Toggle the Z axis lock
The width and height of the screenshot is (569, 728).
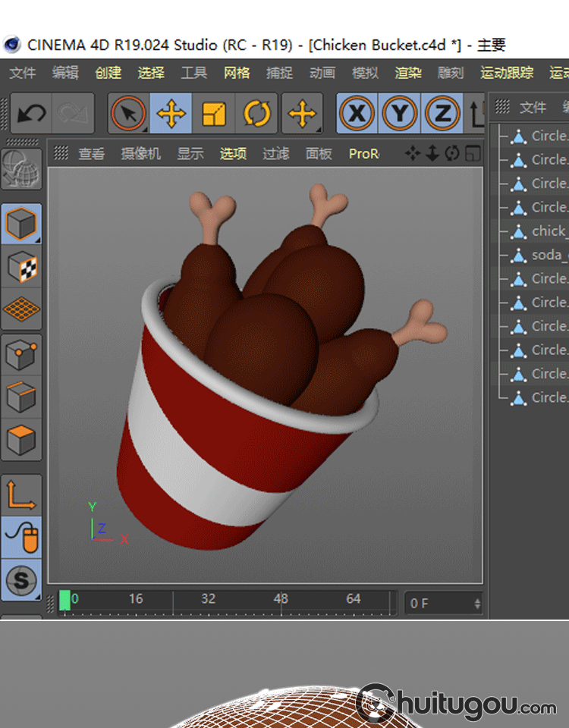point(442,115)
